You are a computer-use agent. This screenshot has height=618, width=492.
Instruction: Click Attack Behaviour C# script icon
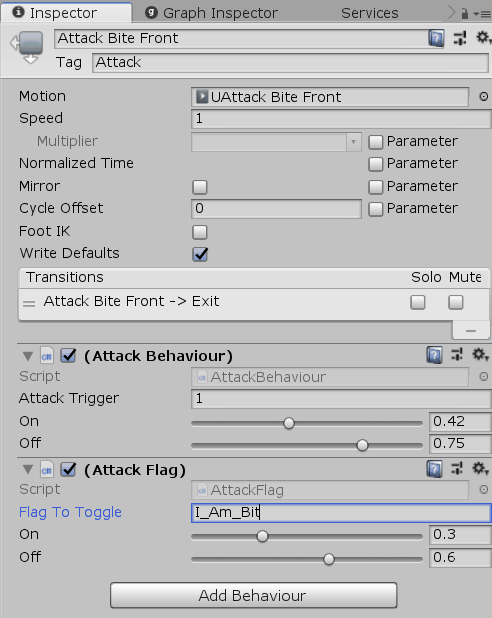(x=47, y=356)
